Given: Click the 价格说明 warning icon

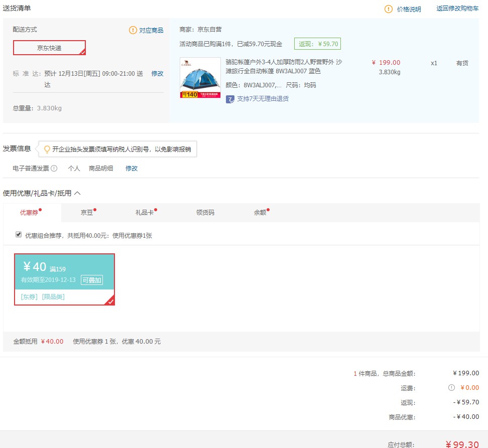Looking at the screenshot, I should coord(389,9).
